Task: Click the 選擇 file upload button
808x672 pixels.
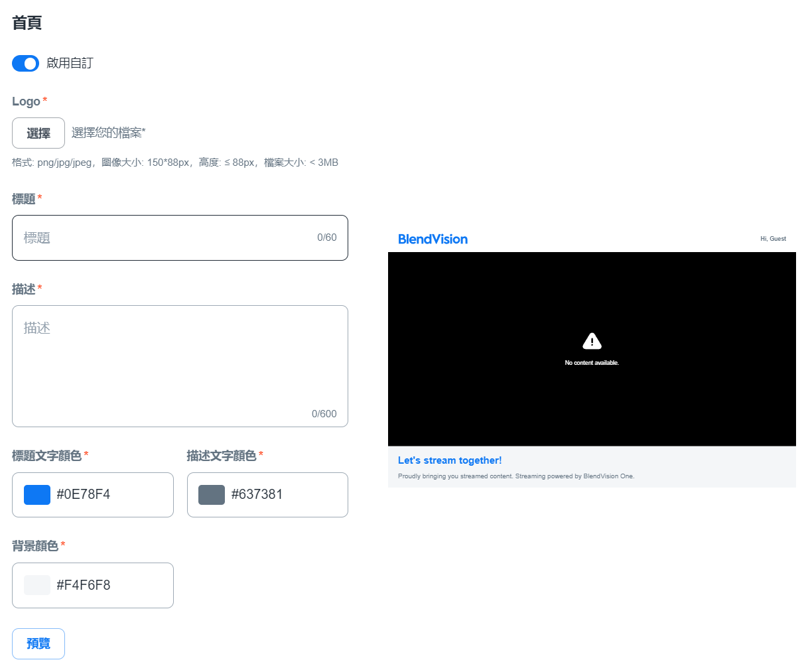Action: coord(38,133)
